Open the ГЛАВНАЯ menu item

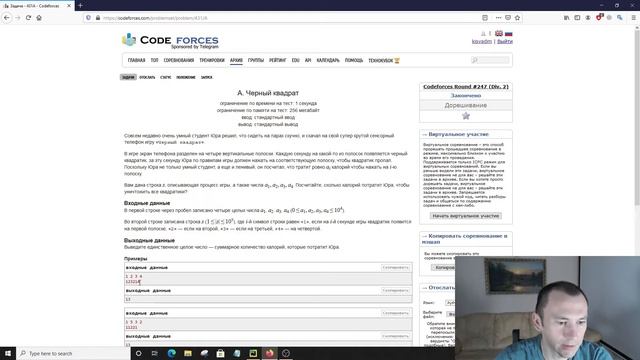(x=136, y=60)
